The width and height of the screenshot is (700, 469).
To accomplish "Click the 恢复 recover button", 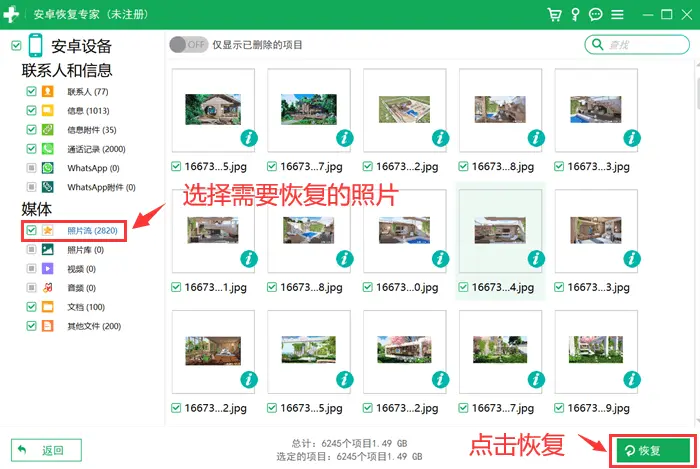I will [x=652, y=451].
